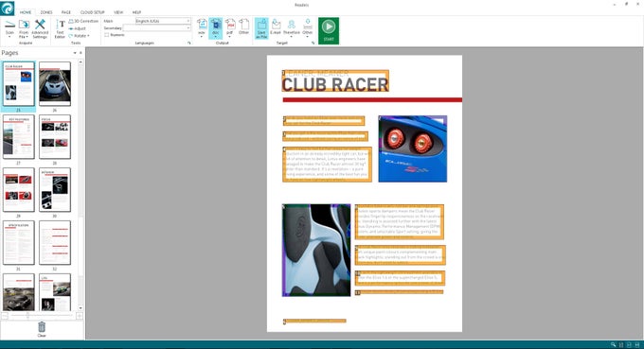This screenshot has height=349, width=644.
Task: Select pdf as output format
Action: [x=229, y=28]
